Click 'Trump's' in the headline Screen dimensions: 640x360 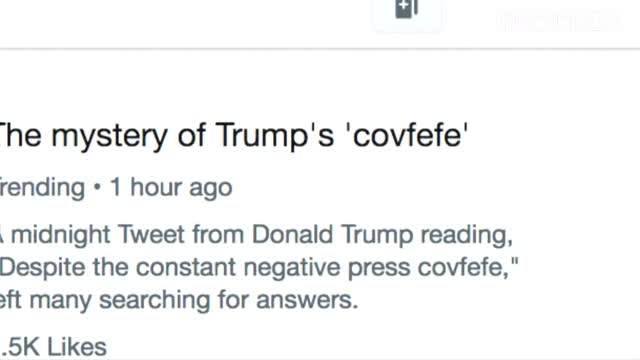[x=275, y=135]
